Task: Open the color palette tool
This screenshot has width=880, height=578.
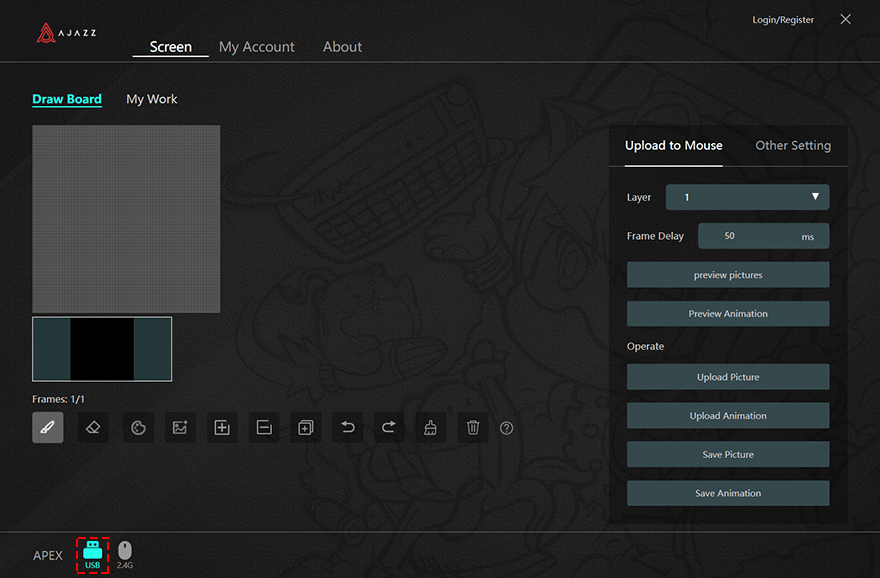Action: 138,428
